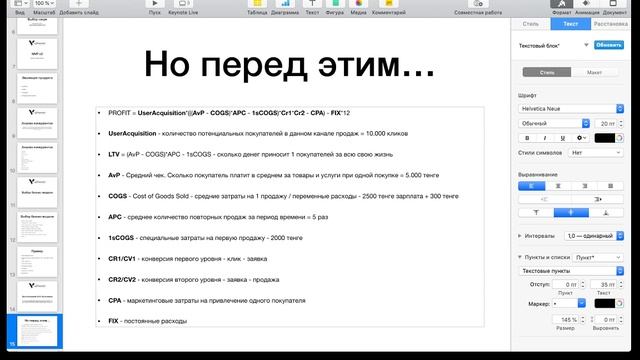Open Текстовые пункты bullet type dropdown
This screenshot has width=640, height=360.
(571, 271)
